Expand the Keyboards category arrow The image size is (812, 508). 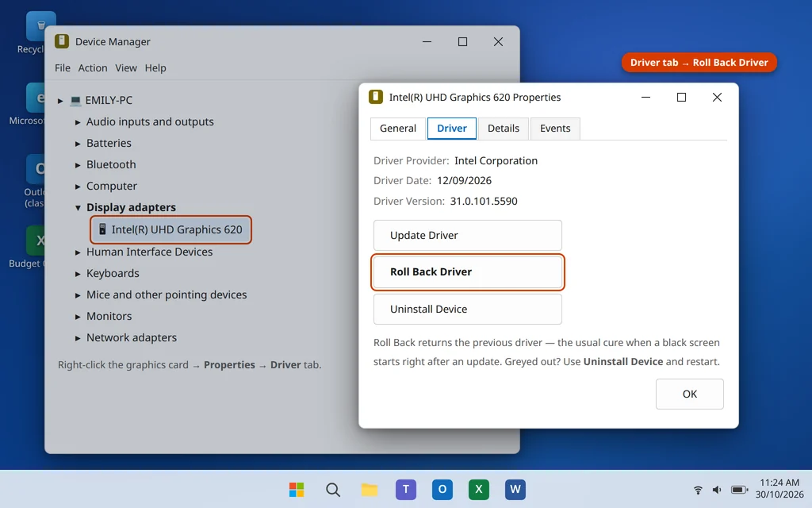(x=78, y=274)
